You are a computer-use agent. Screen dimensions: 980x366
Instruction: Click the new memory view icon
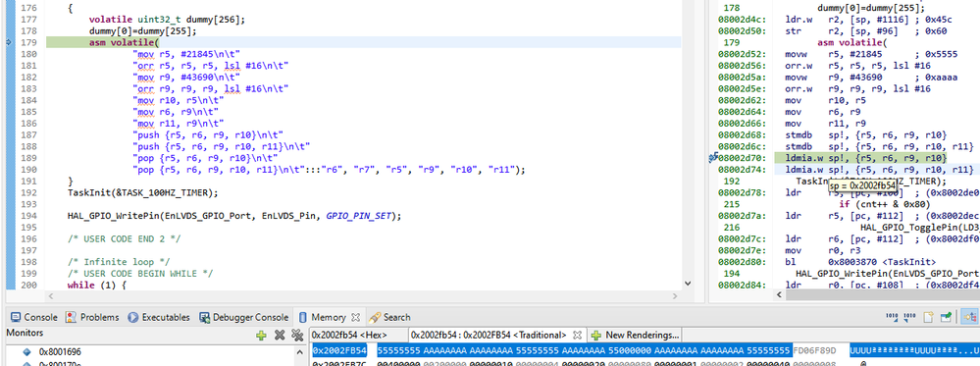tap(929, 317)
